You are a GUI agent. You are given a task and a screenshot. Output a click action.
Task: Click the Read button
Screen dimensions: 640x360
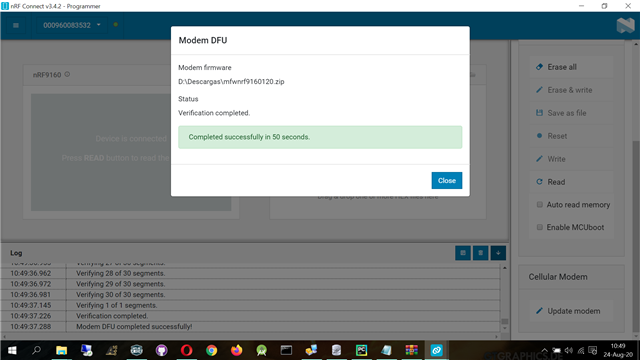571,182
